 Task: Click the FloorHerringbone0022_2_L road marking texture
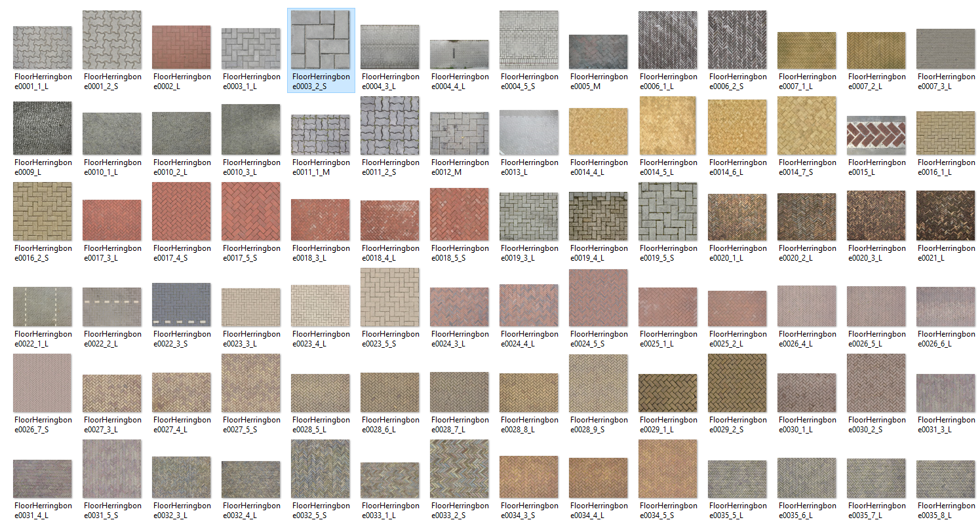click(111, 304)
